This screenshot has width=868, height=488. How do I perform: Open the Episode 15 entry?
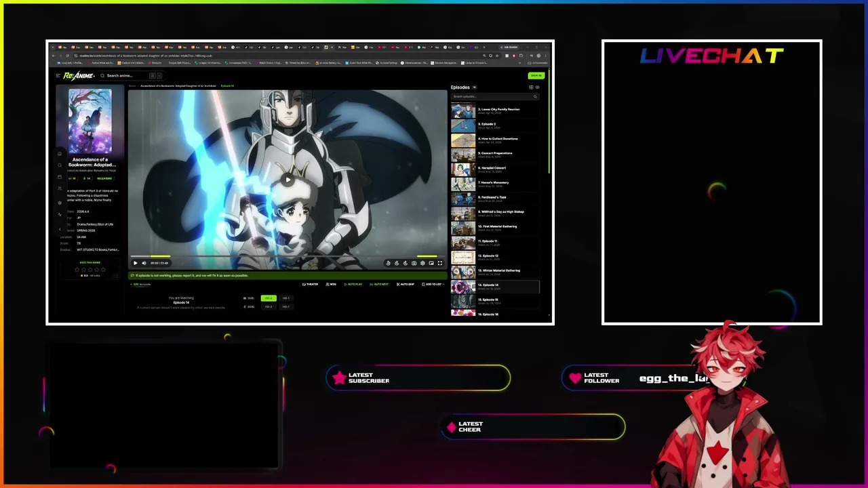(x=495, y=302)
